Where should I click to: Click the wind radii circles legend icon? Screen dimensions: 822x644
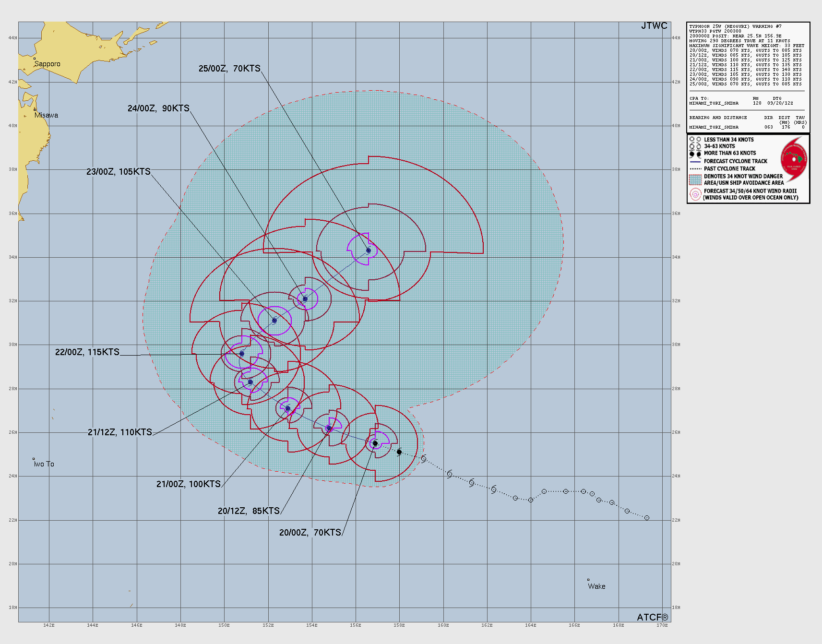pos(695,194)
